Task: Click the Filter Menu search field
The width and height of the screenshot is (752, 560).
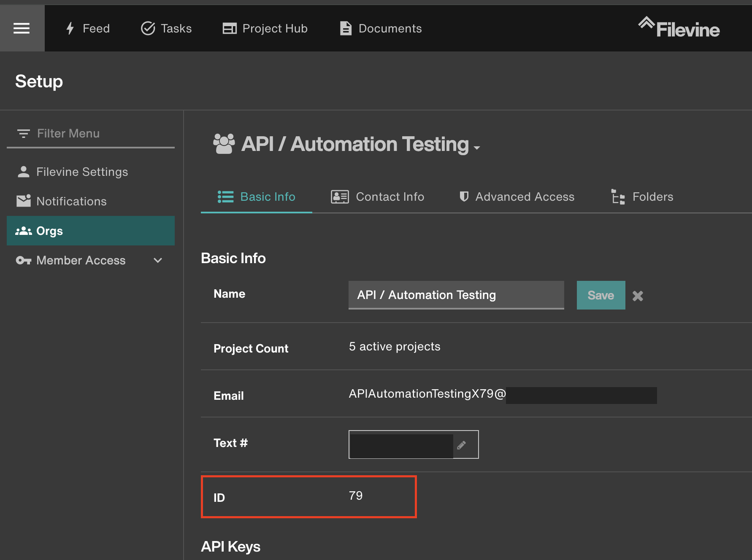Action: pyautogui.click(x=91, y=134)
